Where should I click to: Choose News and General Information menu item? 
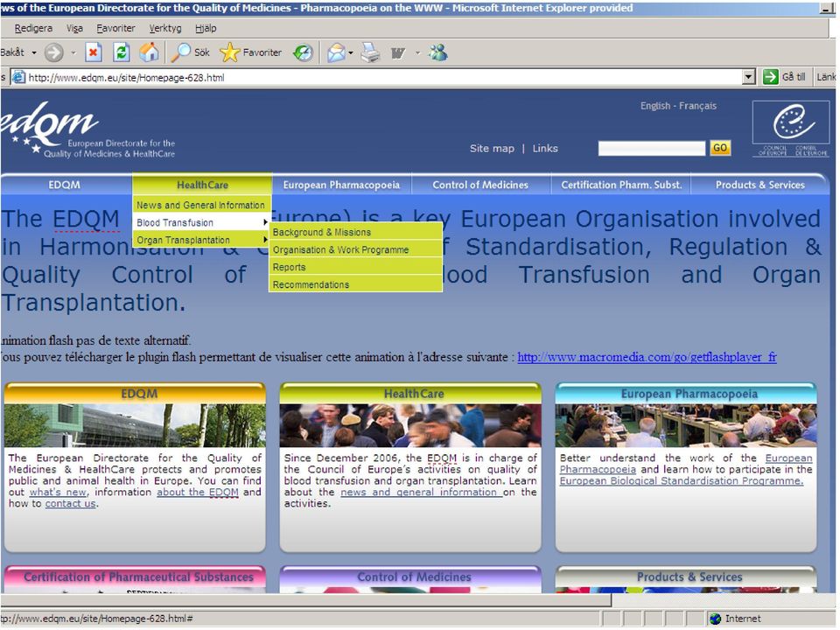tap(201, 205)
